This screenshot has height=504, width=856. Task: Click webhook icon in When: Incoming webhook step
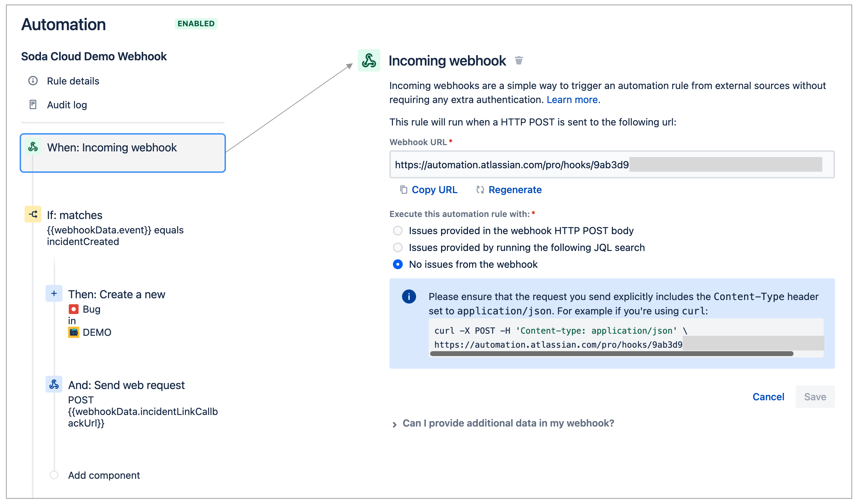coord(33,147)
